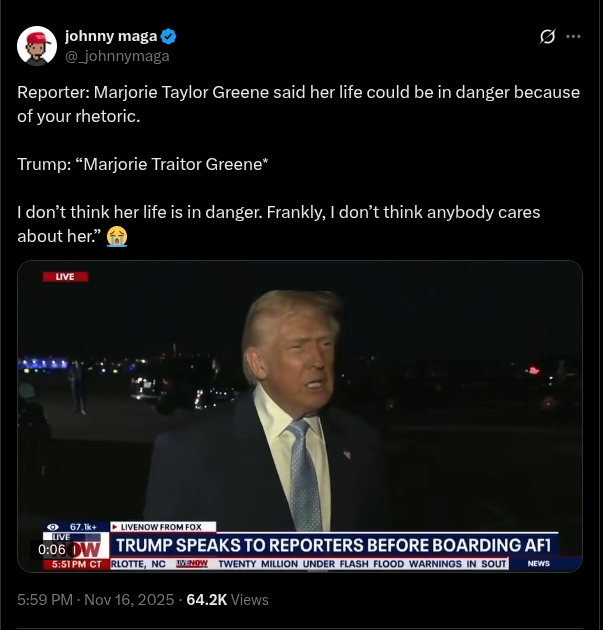Open the @_johnnymaga handle link
This screenshot has height=630, width=603.
click(x=117, y=56)
